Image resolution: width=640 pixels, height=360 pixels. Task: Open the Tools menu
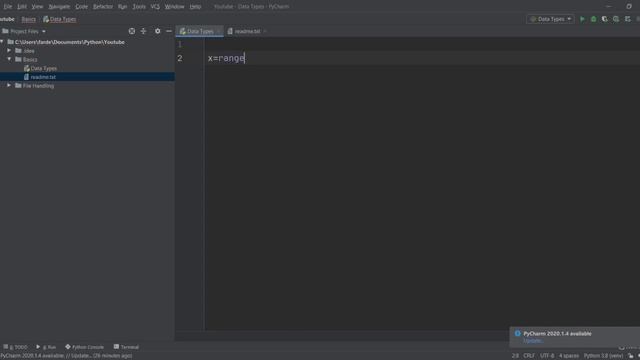[139, 7]
